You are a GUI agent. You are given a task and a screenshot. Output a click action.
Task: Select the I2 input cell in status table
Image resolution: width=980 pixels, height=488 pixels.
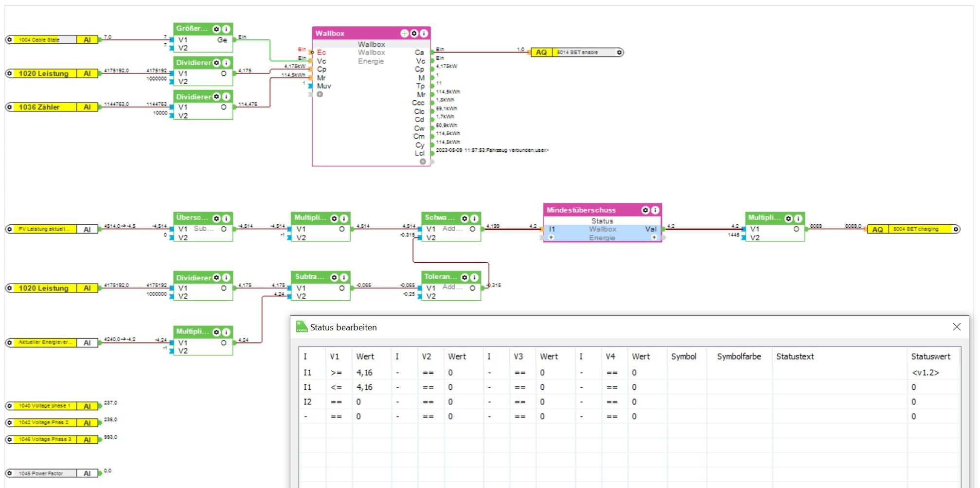click(x=307, y=402)
